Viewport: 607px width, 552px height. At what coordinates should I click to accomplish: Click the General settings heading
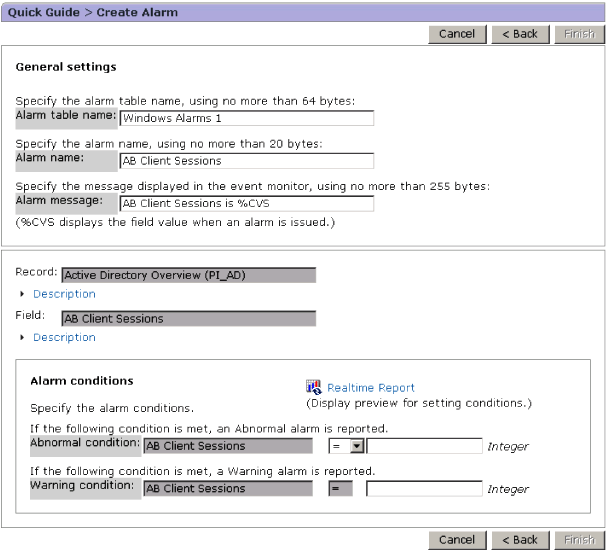[66, 67]
